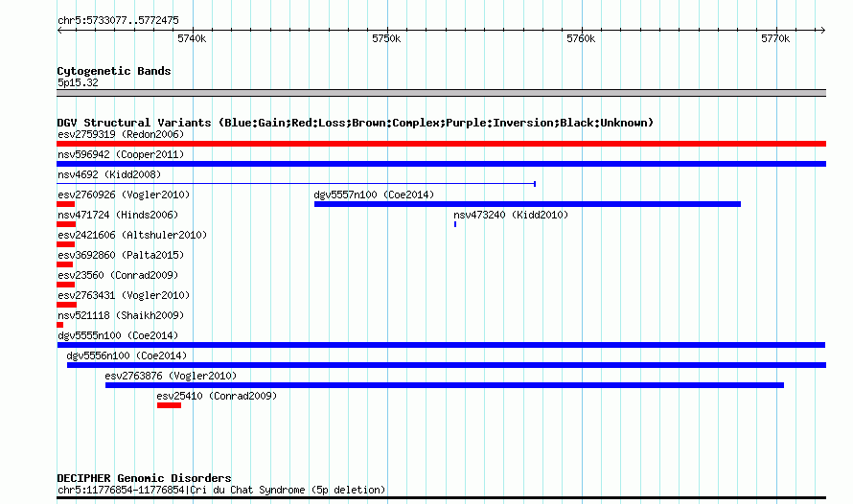Click the chr5:5733077..5772475 coordinates label
The height and width of the screenshot is (504, 853).
[118, 20]
